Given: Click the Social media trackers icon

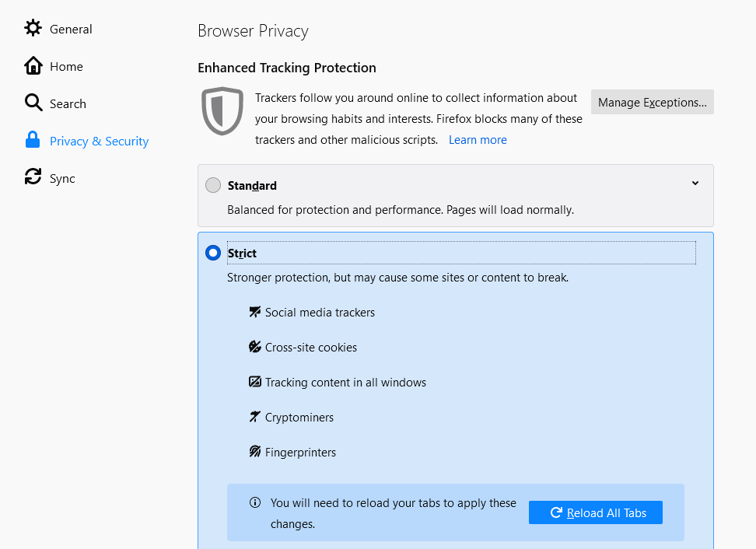Looking at the screenshot, I should pyautogui.click(x=254, y=312).
